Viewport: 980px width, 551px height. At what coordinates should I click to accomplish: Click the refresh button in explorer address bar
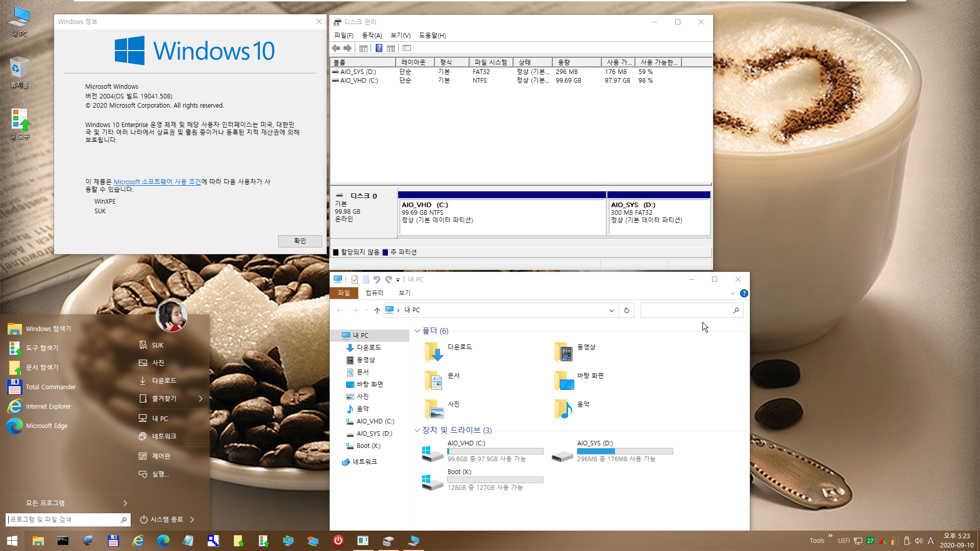[x=627, y=310]
